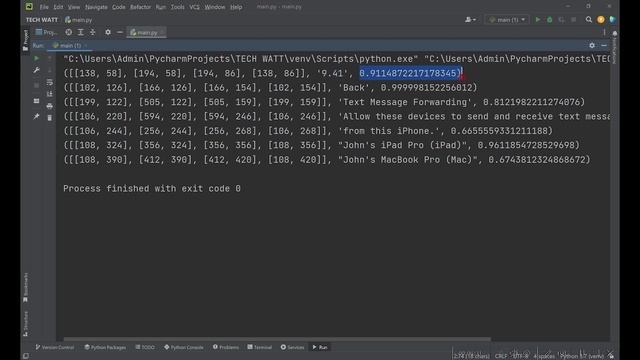
Task: Debug main (1) with bug icon
Action: pyautogui.click(x=549, y=20)
